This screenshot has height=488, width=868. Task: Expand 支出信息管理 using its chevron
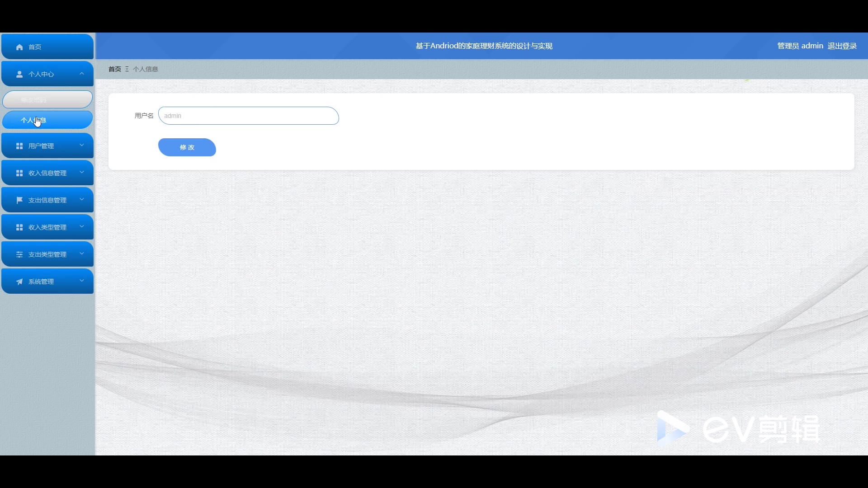(x=82, y=199)
